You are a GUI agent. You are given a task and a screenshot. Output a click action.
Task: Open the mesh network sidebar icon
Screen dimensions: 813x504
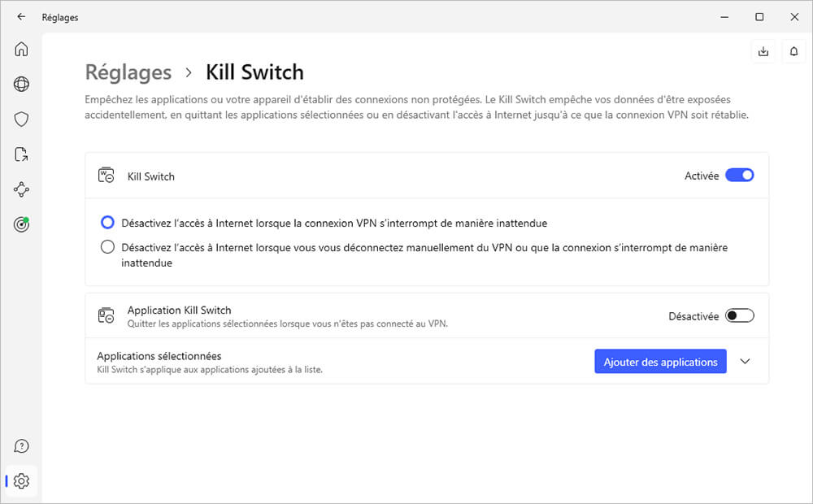[21, 189]
